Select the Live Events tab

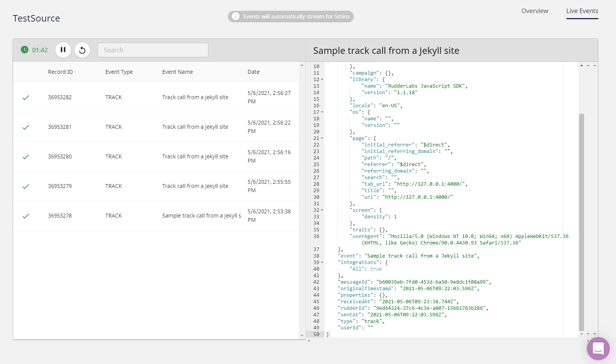click(x=582, y=11)
